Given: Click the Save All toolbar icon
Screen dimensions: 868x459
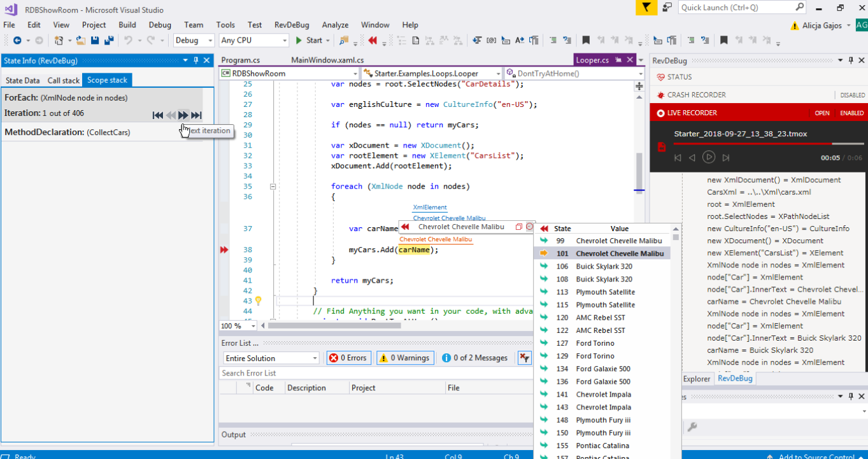Looking at the screenshot, I should (x=109, y=40).
